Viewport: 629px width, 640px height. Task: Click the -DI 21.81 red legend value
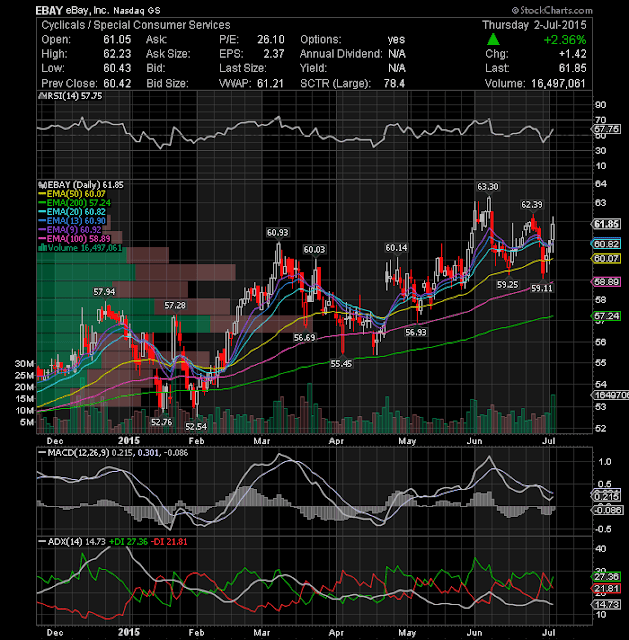169,542
